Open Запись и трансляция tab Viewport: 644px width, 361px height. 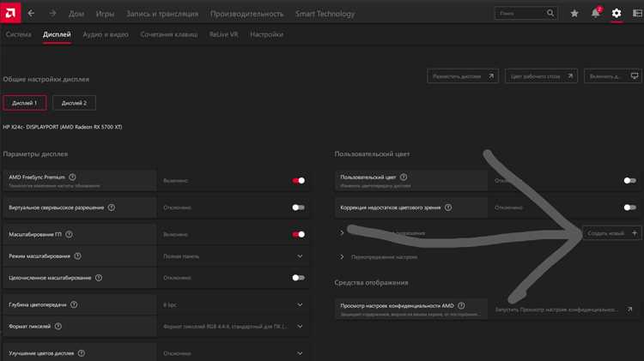[x=162, y=14]
